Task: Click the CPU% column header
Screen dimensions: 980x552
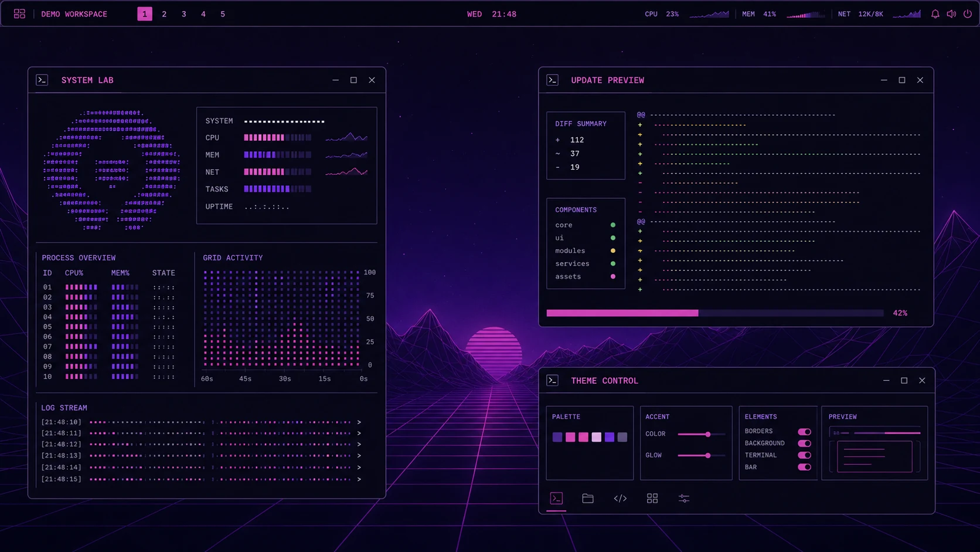Action: tap(74, 273)
